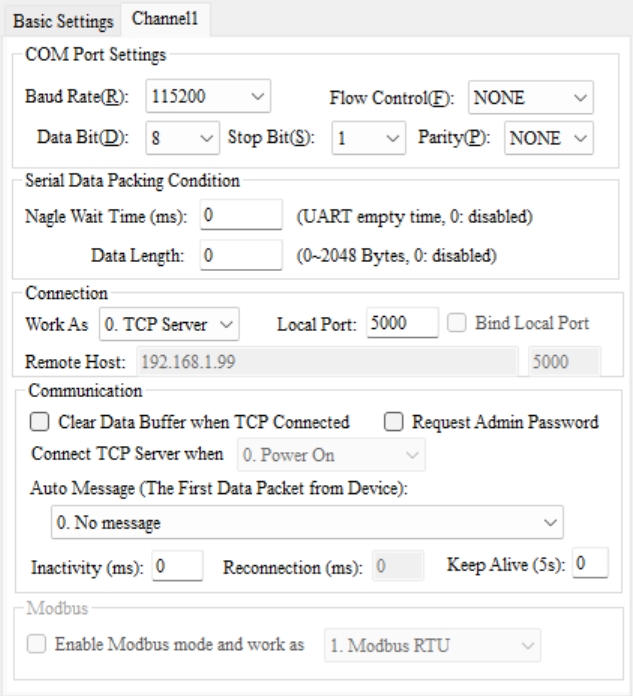Click the Keep Alive input field
This screenshot has height=696, width=633.
pyautogui.click(x=591, y=565)
